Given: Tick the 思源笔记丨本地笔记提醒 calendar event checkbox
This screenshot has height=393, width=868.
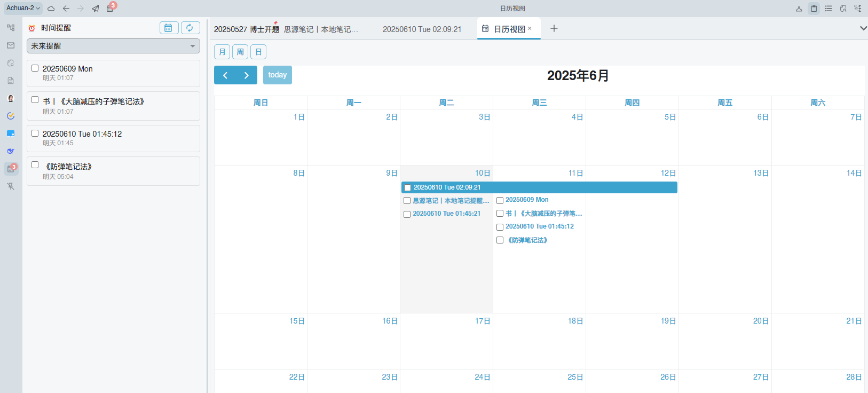Looking at the screenshot, I should [x=407, y=201].
